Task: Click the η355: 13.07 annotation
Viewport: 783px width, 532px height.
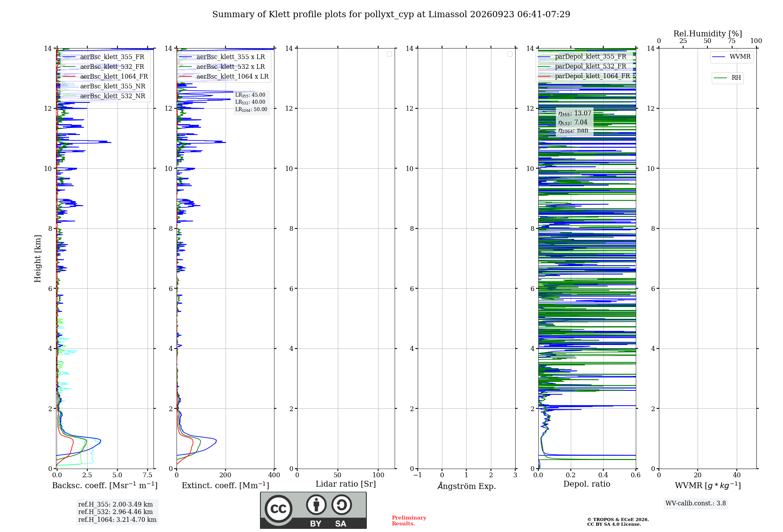Action: click(575, 113)
